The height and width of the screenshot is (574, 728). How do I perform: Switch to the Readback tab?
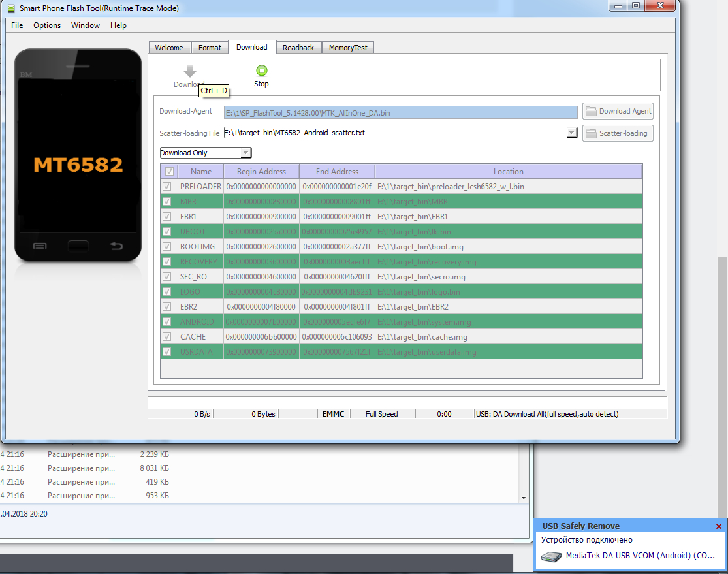coord(298,48)
